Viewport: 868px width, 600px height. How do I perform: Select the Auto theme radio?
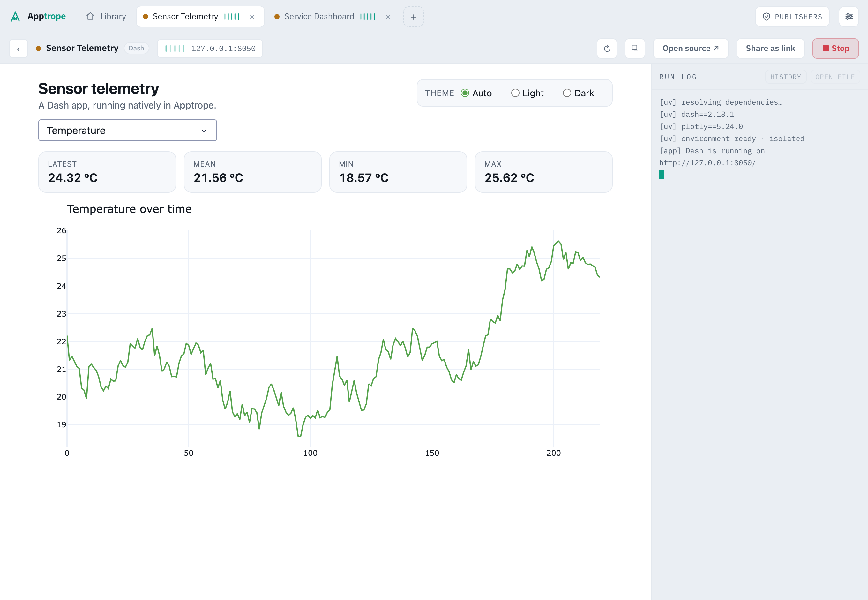click(465, 93)
